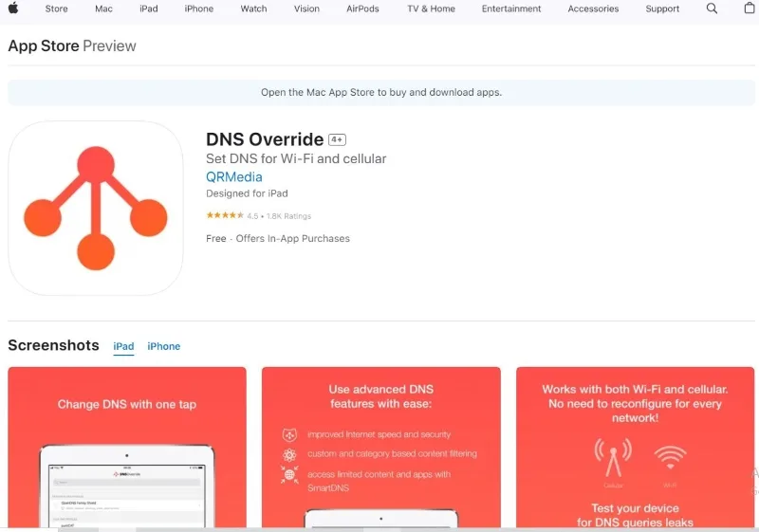This screenshot has height=532, width=759.
Task: Click the Wi-Fi icon in third screenshot
Action: pos(670,457)
